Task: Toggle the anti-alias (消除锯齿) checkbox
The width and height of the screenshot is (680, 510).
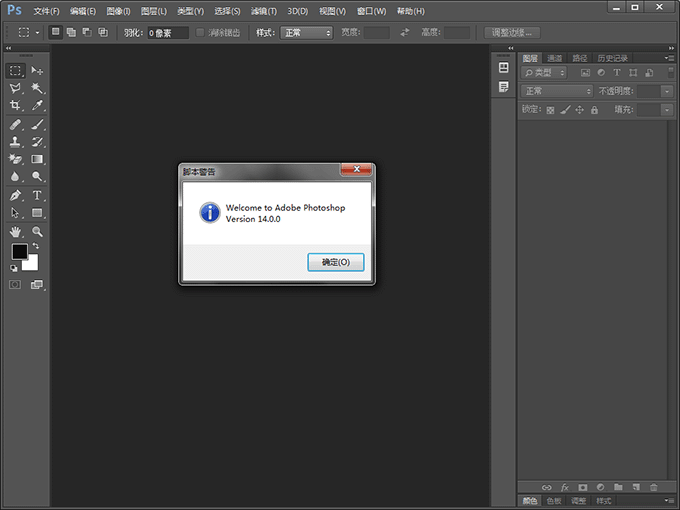Action: (x=200, y=33)
